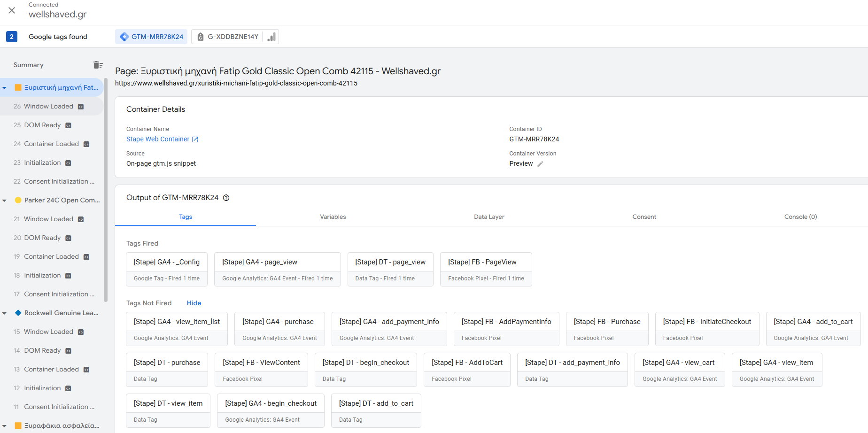The width and height of the screenshot is (868, 433).
Task: Open the [Stape] DT - add_payment_info tag
Action: click(573, 370)
